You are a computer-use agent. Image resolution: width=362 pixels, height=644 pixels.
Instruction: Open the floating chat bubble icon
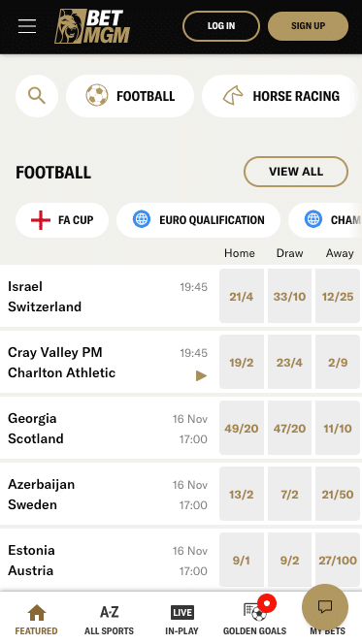[325, 607]
